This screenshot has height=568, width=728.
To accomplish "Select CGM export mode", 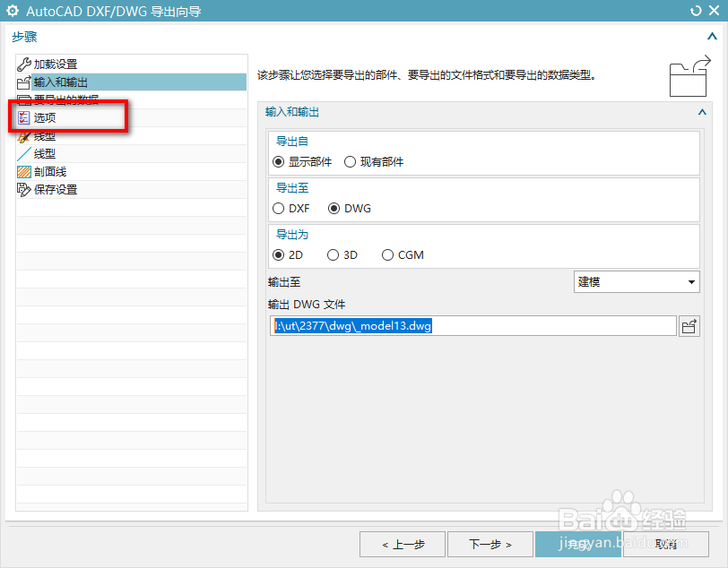I will click(387, 254).
